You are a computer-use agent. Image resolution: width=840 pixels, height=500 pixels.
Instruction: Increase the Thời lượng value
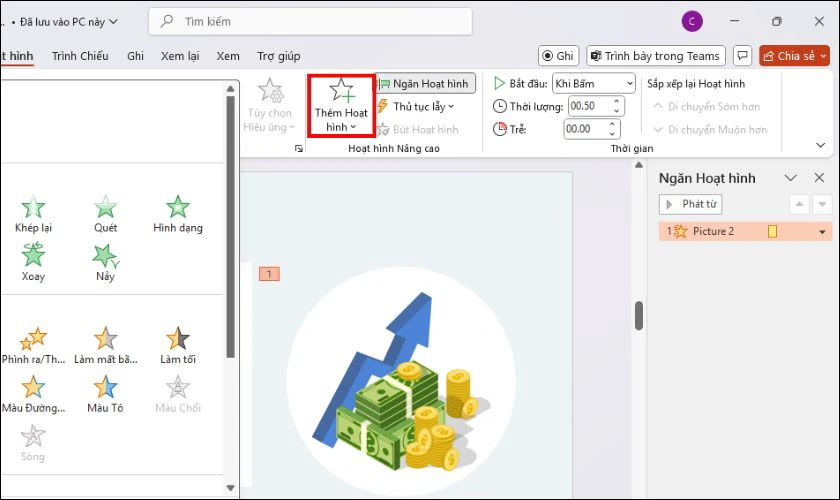point(617,101)
